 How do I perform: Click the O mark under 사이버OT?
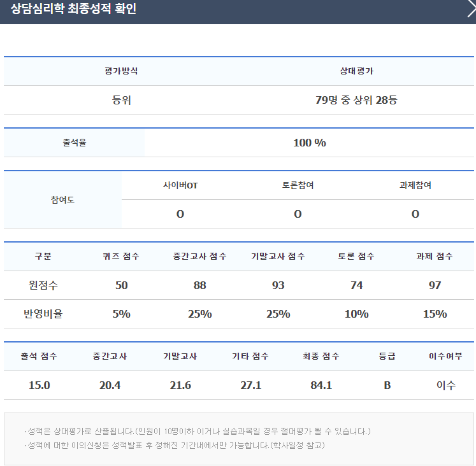click(x=180, y=214)
